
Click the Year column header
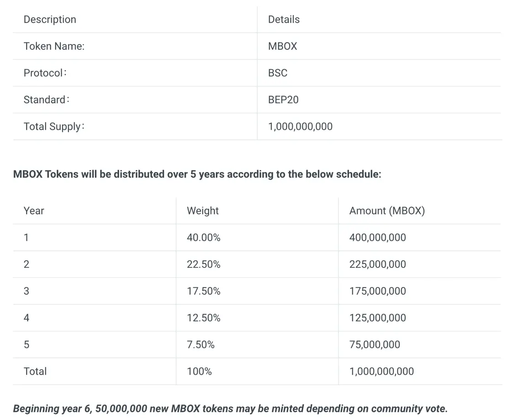point(34,211)
